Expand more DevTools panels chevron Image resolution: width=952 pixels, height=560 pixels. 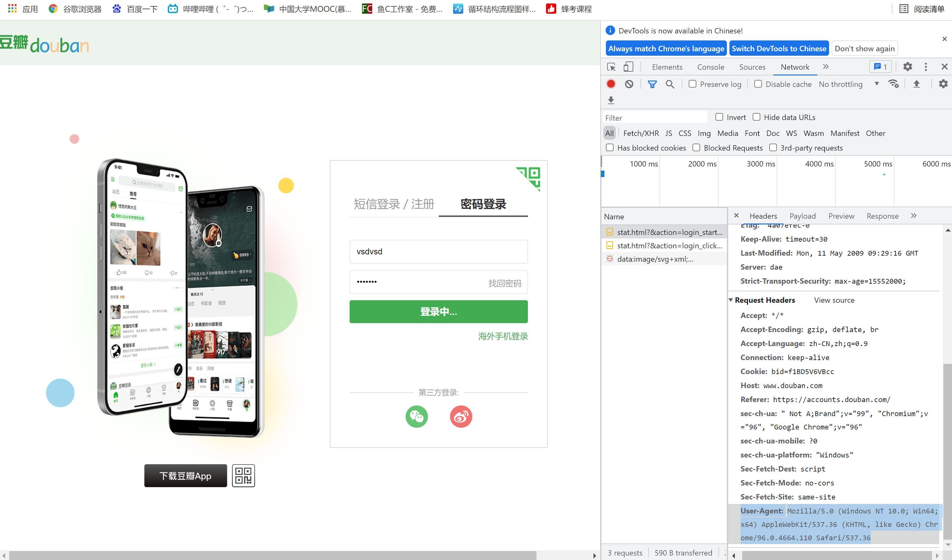point(826,67)
